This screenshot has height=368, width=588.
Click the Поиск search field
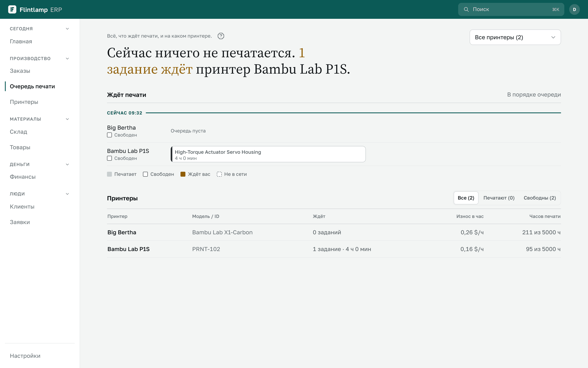coord(511,9)
